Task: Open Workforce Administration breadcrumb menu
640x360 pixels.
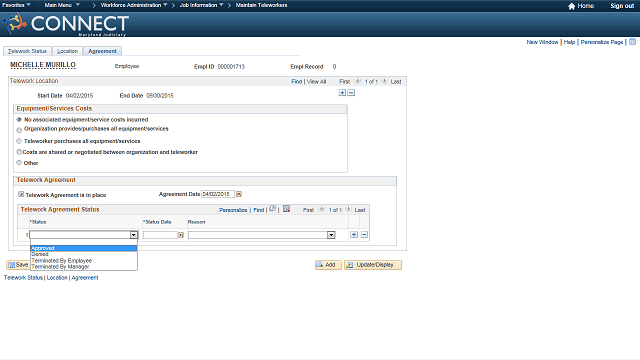Action: point(134,5)
